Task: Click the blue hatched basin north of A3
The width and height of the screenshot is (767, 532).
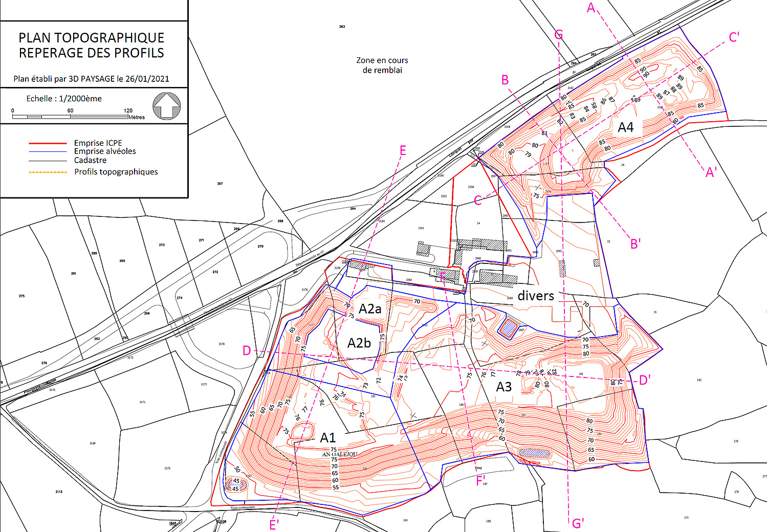Action: point(508,328)
